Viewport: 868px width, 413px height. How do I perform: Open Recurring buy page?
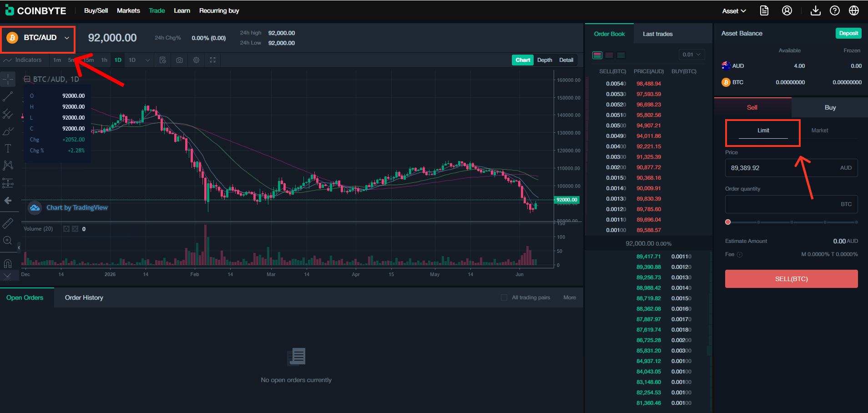pos(219,10)
